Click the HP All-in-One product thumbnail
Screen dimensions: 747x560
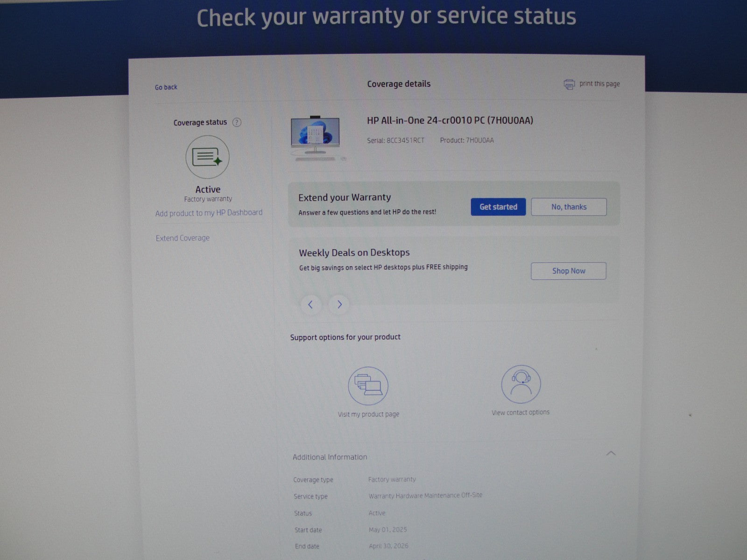[x=317, y=138]
